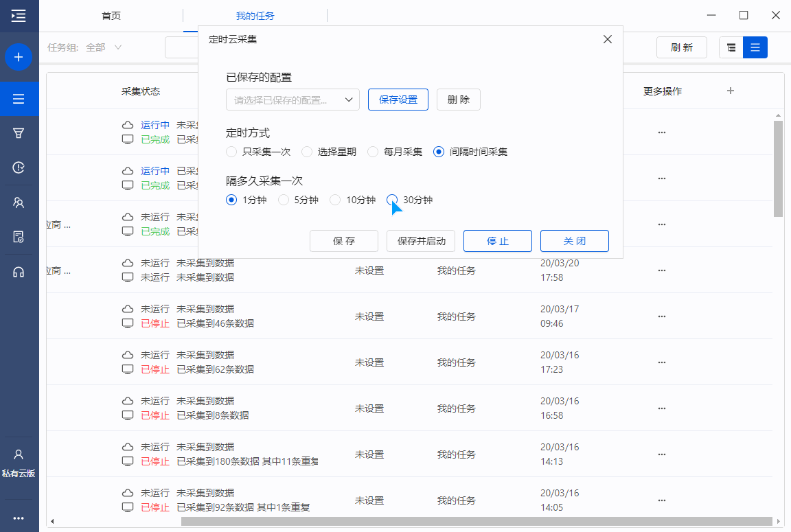Click the scheduled clock sidebar icon
The height and width of the screenshot is (532, 791).
tap(19, 167)
